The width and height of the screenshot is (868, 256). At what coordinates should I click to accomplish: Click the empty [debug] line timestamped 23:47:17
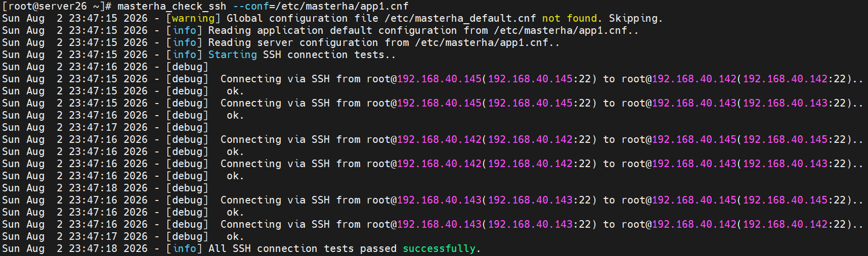pos(105,127)
